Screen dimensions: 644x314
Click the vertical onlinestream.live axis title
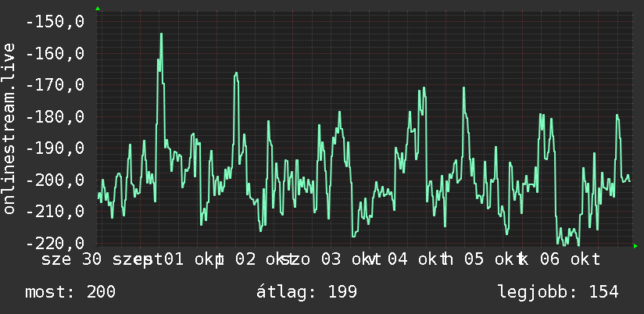pos(9,128)
